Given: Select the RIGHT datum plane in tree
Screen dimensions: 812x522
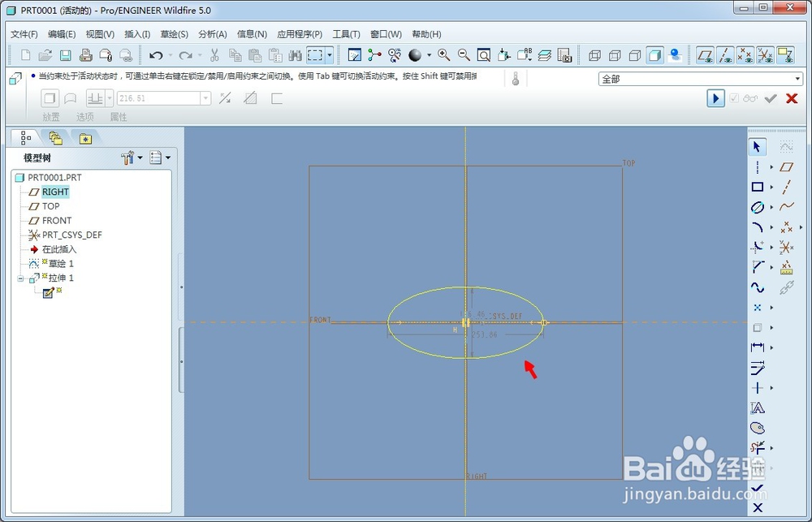Looking at the screenshot, I should [x=55, y=192].
